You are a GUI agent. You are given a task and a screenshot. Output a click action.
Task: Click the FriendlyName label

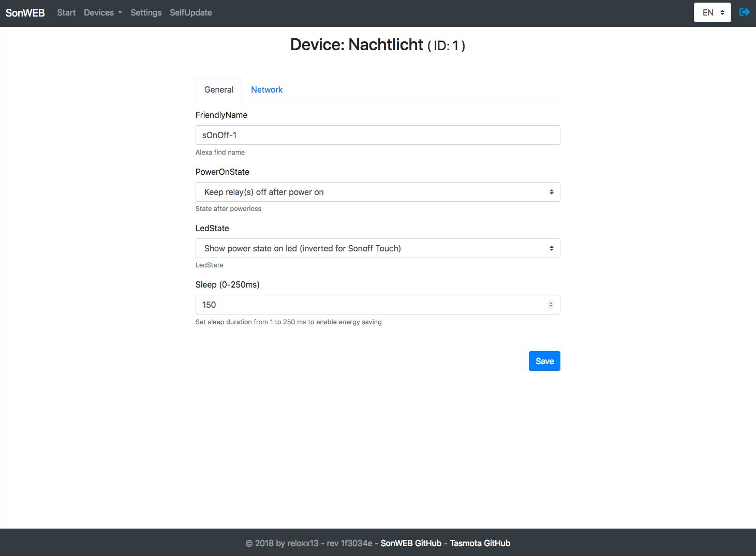221,115
